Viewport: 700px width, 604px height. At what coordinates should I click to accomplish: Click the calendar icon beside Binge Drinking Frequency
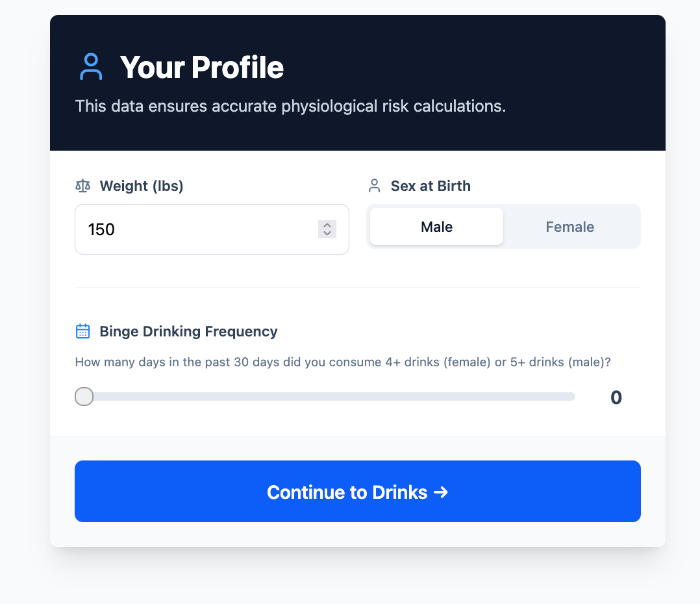(83, 331)
